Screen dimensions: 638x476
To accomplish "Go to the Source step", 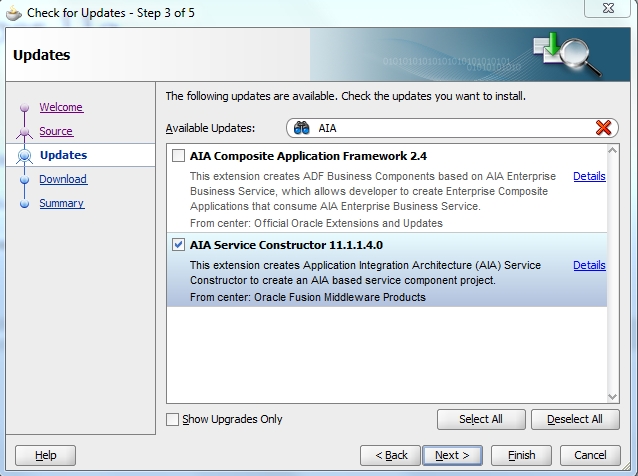I will coord(56,131).
